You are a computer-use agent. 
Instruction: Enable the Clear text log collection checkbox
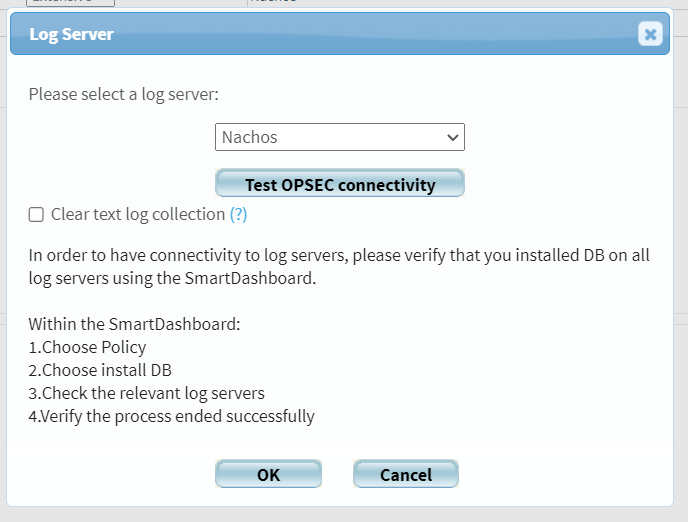(36, 214)
